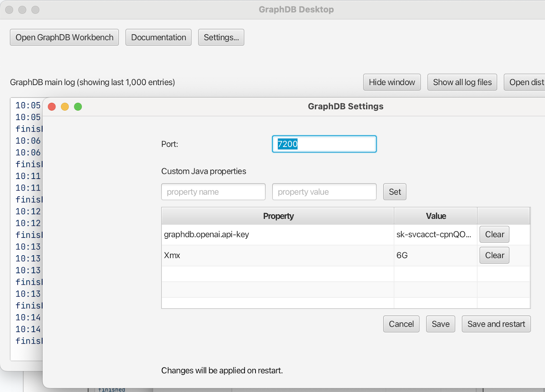This screenshot has width=545, height=392.
Task: Click the 6G value cell
Action: coord(436,255)
